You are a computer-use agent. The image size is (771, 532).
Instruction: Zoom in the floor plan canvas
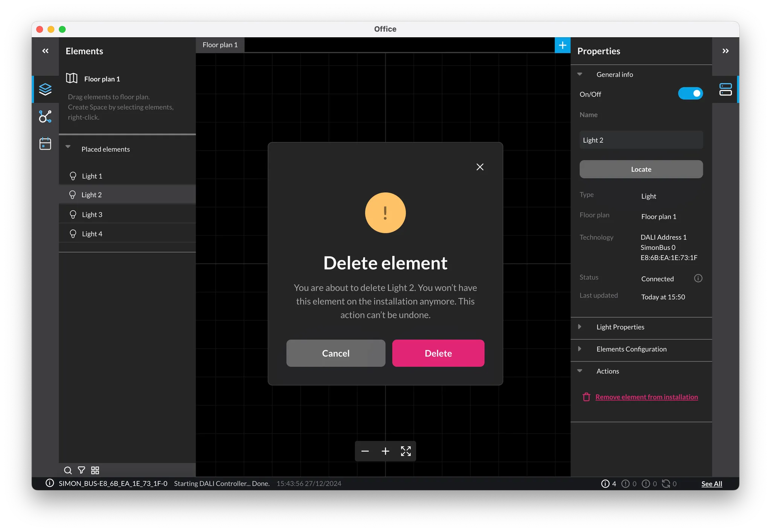(385, 451)
